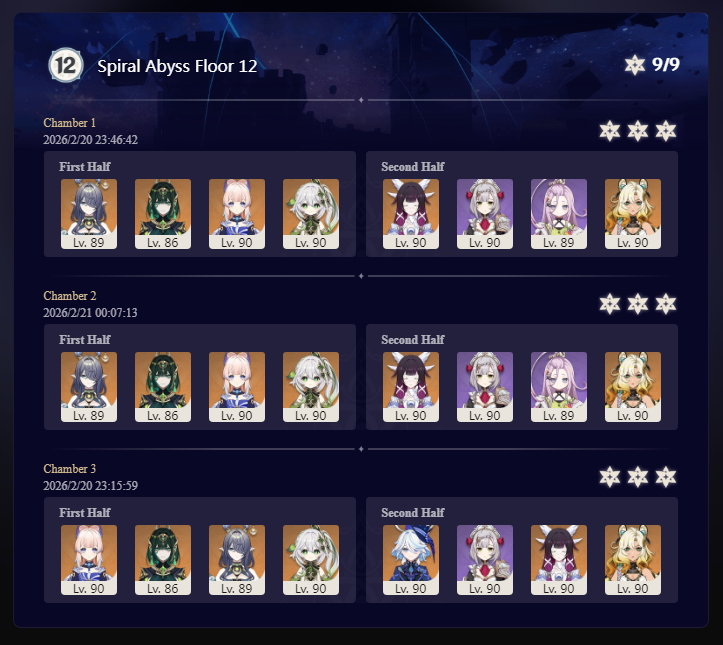Open Chamber 1 first half white-haired Lv. 90 character

pyautogui.click(x=311, y=214)
